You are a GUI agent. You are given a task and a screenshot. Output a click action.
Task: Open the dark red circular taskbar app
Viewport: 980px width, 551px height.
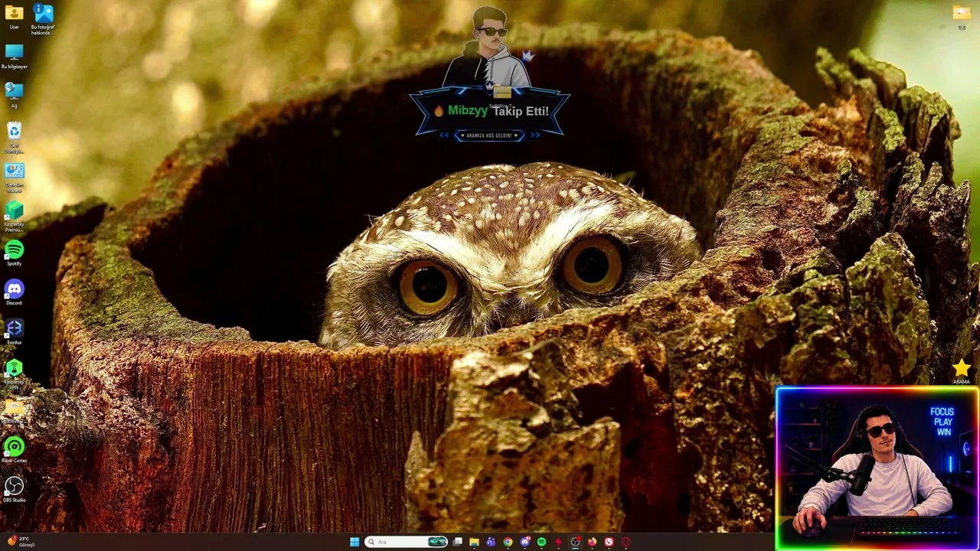tap(626, 542)
